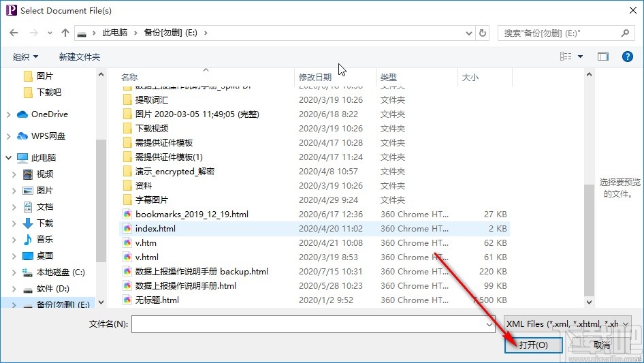The image size is (644, 363).
Task: Select 下载 in navigation pane
Action: [45, 223]
